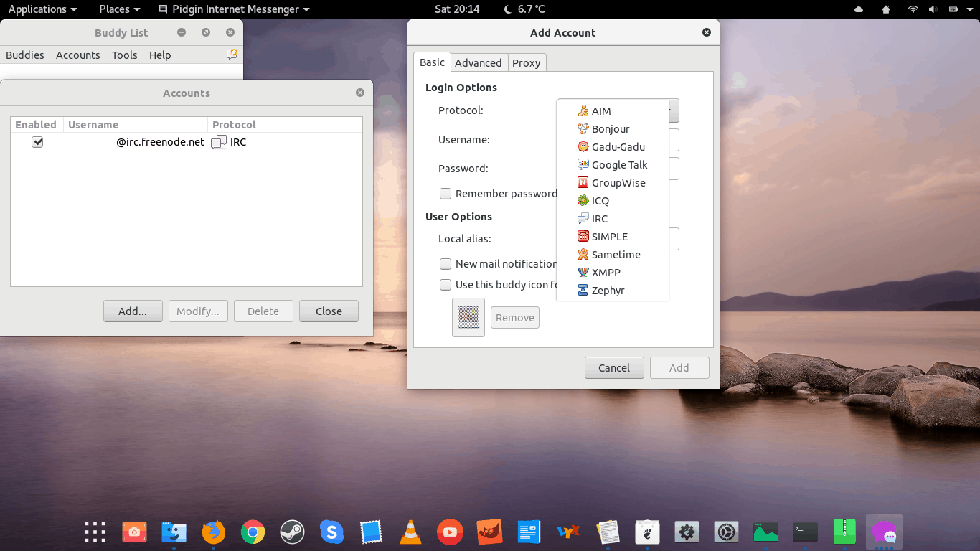Enable Remember password checkbox

point(446,194)
